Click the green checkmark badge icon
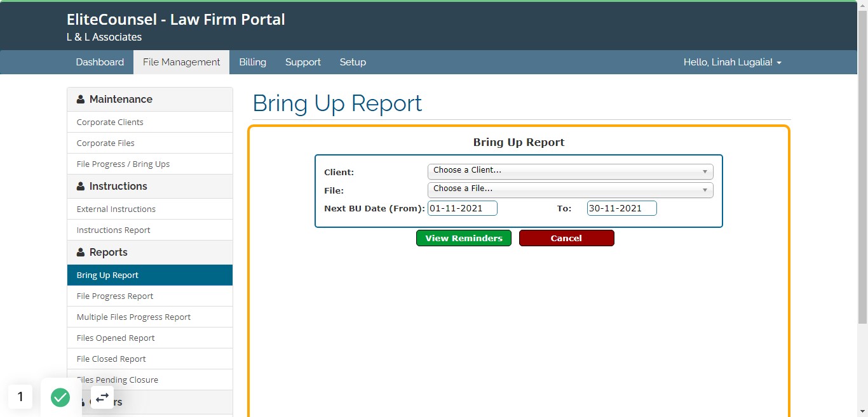The height and width of the screenshot is (417, 868). click(60, 397)
